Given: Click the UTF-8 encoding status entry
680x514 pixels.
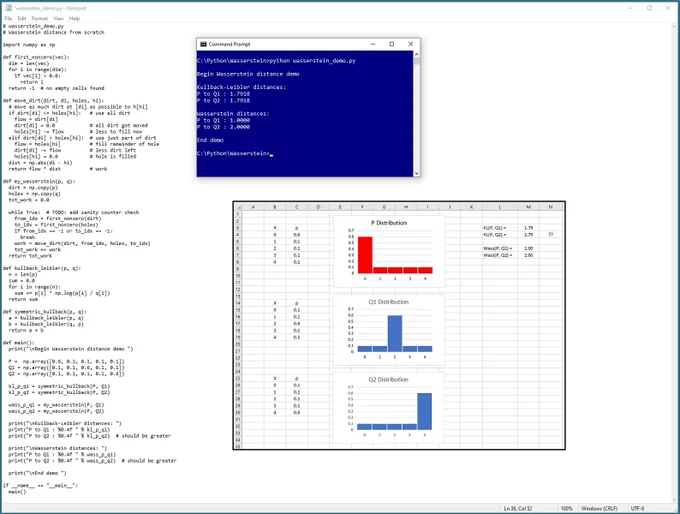Looking at the screenshot, I should (638, 508).
